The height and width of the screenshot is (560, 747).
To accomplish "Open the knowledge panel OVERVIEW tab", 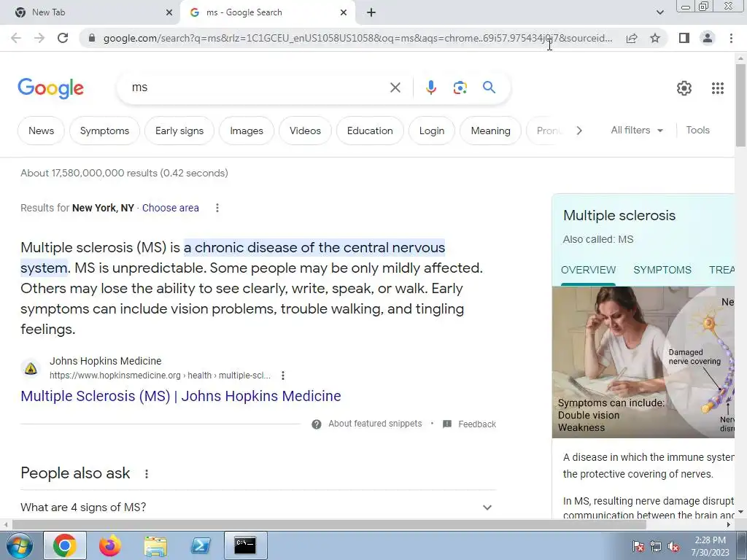I will tap(589, 270).
